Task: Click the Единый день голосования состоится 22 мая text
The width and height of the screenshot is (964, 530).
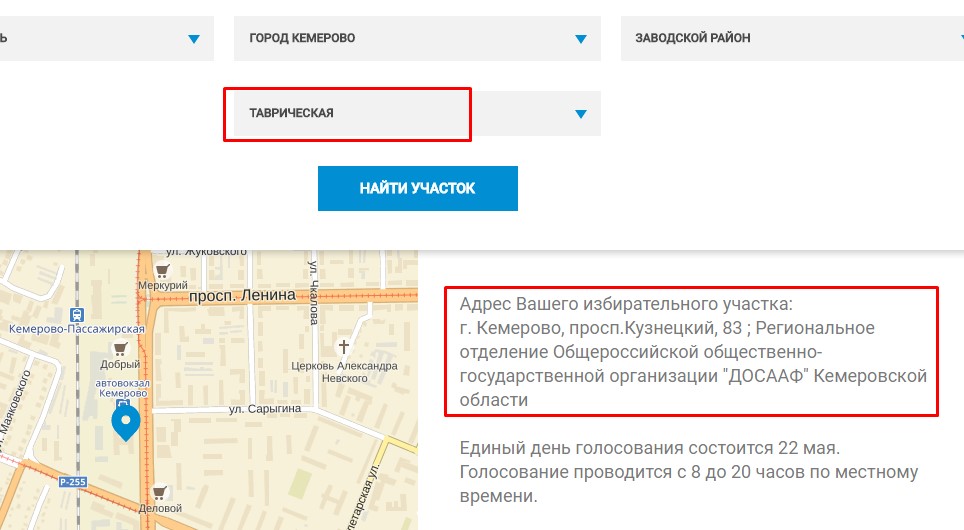Action: (x=650, y=448)
